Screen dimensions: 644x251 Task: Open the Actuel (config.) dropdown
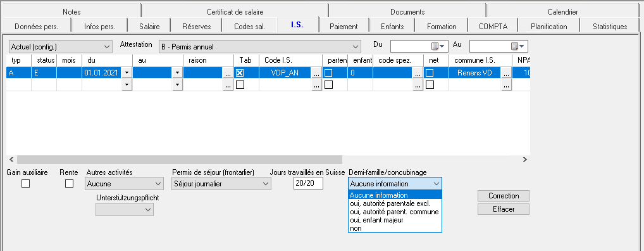60,46
